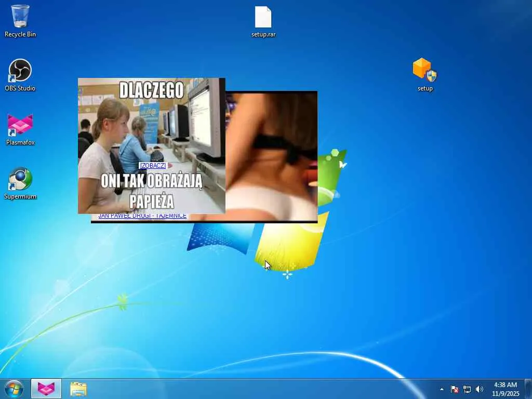Open the network status tray icon
The width and height of the screenshot is (532, 399).
[x=467, y=389]
